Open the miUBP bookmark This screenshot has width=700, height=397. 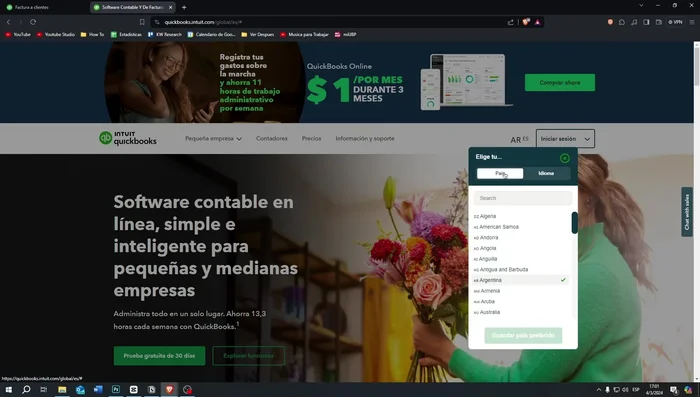coord(346,34)
